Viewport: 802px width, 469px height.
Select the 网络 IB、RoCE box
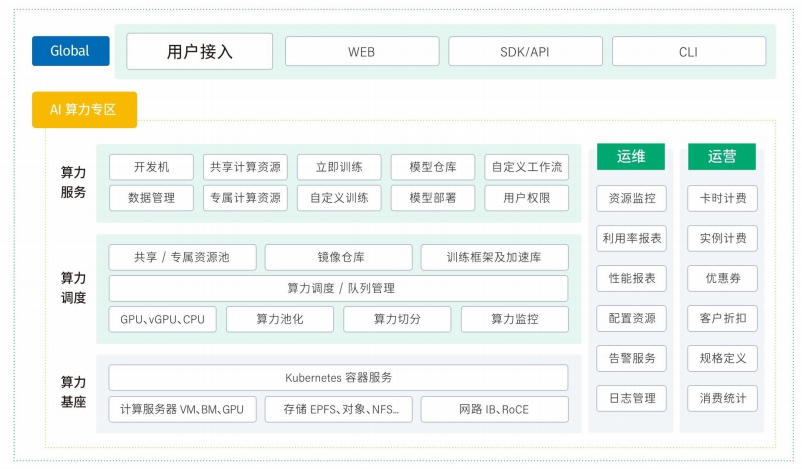pos(494,409)
